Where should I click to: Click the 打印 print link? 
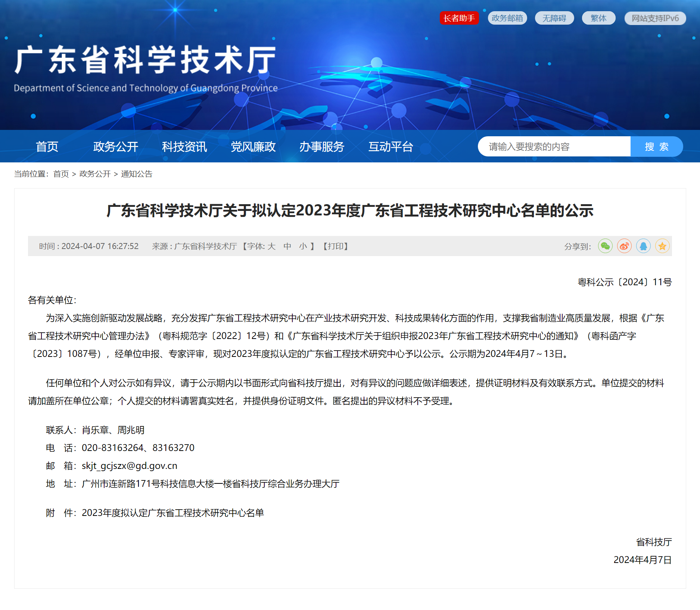tap(336, 246)
